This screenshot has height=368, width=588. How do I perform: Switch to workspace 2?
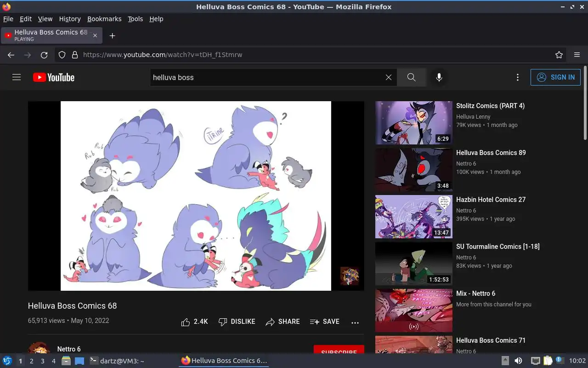tap(31, 361)
